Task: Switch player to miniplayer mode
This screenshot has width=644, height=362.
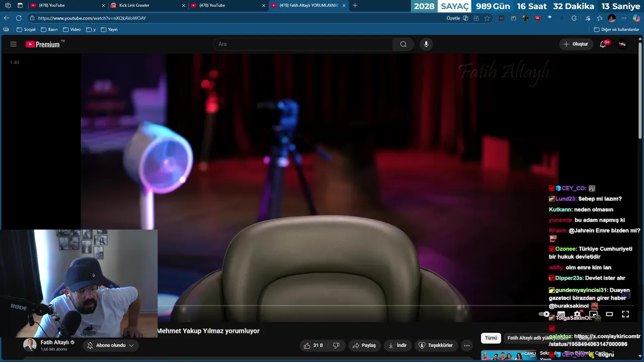Action: point(593,314)
